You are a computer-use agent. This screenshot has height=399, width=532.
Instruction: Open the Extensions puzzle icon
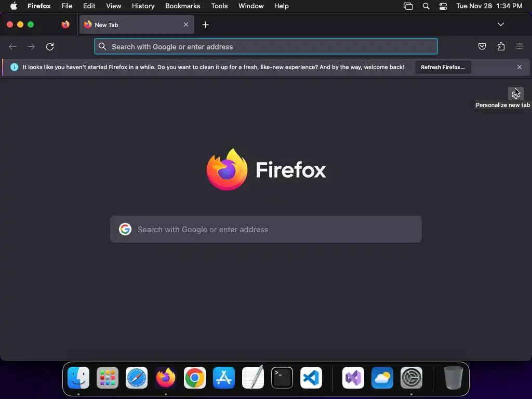click(501, 46)
